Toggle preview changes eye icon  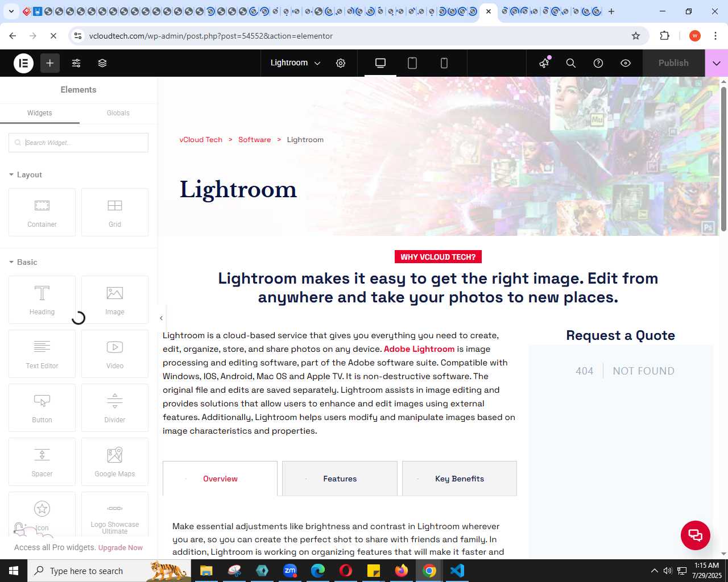click(626, 63)
